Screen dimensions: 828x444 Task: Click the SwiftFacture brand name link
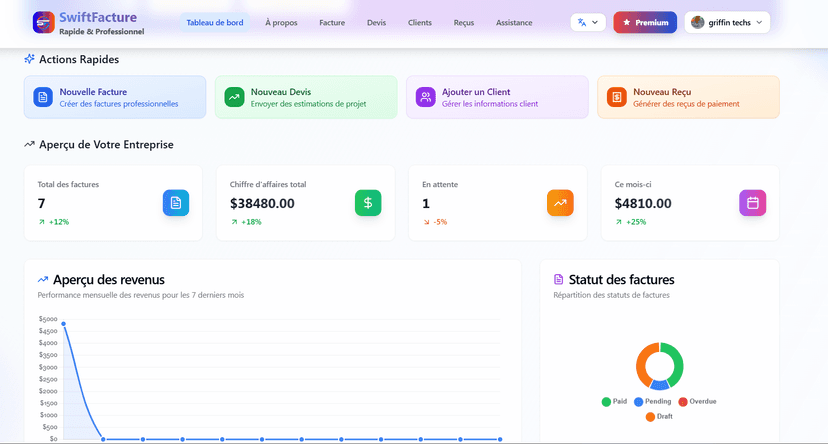(98, 17)
